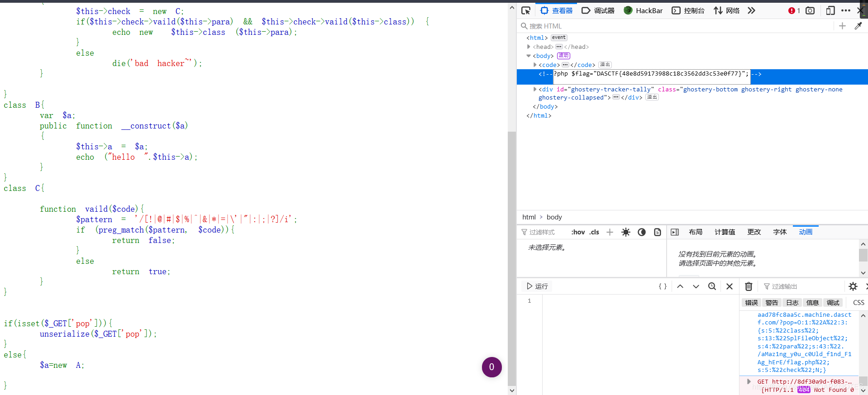The width and height of the screenshot is (868, 395).
Task: Click the Ghostery purple 0 counter badge
Action: 491,367
